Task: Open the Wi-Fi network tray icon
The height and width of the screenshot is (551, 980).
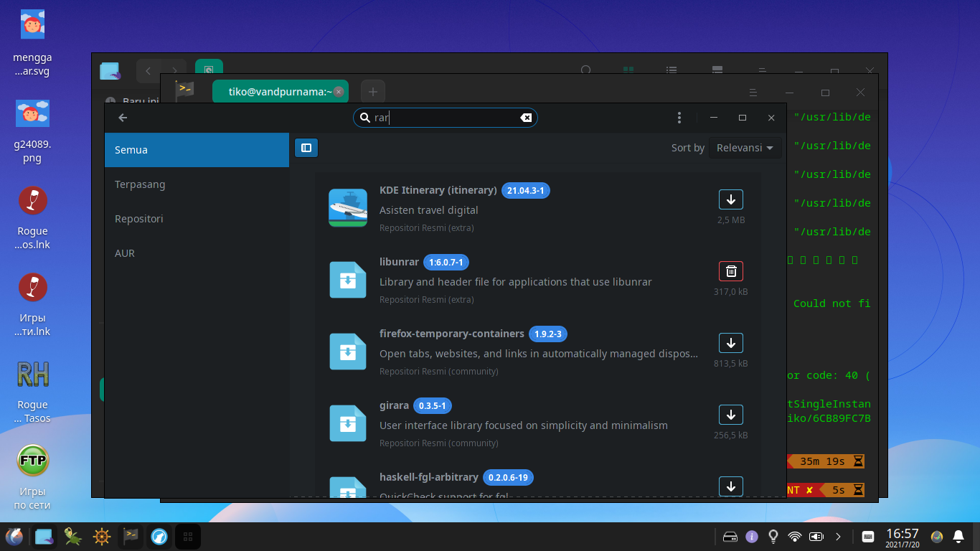Action: [794, 536]
